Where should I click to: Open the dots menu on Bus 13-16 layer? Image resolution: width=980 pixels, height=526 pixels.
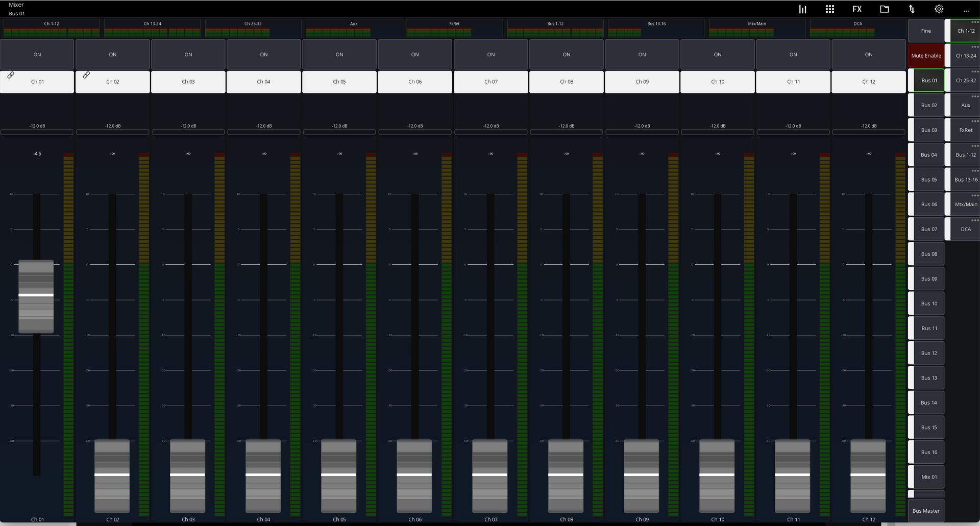975,170
